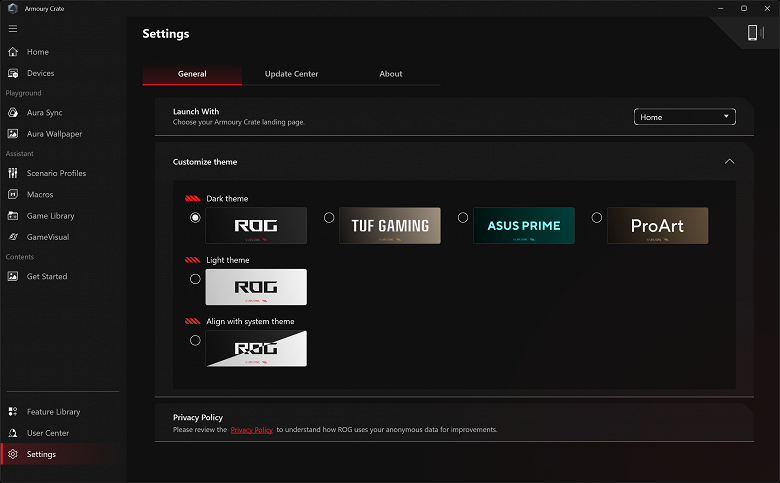
Task: Open the Launch With Home dropdown
Action: [x=685, y=117]
